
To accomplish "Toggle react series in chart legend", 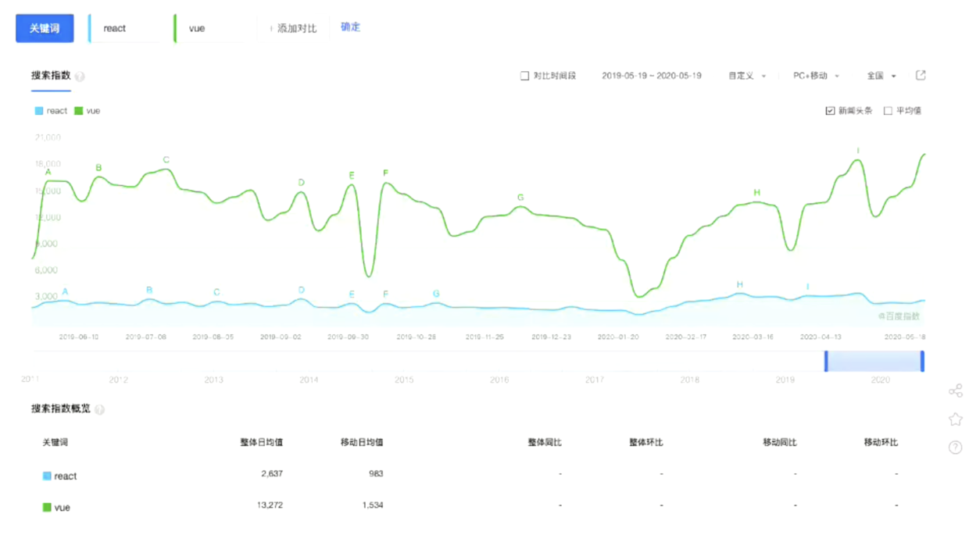I will tap(52, 111).
